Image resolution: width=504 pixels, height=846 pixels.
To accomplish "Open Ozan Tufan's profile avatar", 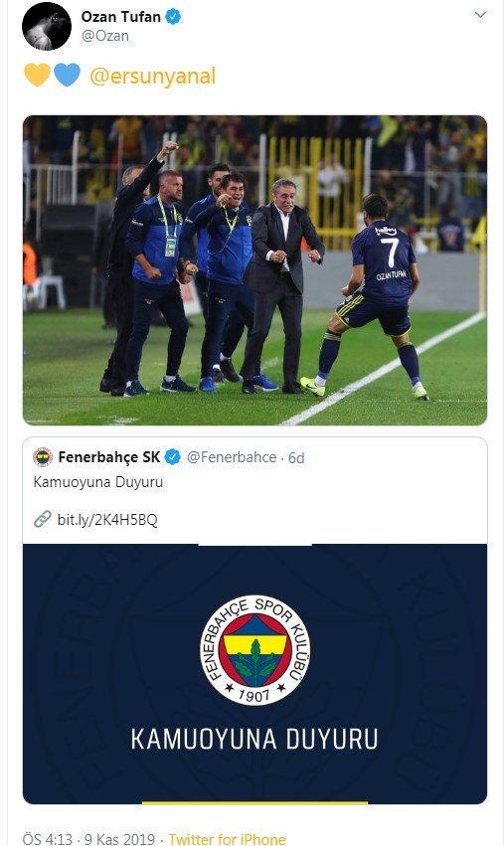I will tap(47, 27).
